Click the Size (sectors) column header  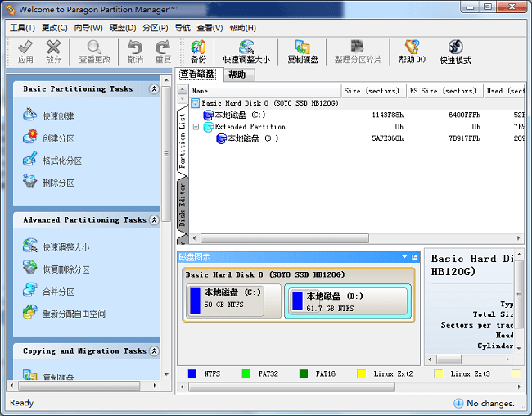372,91
